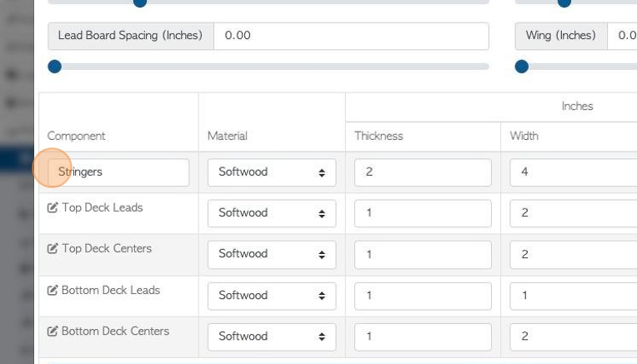Click the Stringers thickness field

423,172
